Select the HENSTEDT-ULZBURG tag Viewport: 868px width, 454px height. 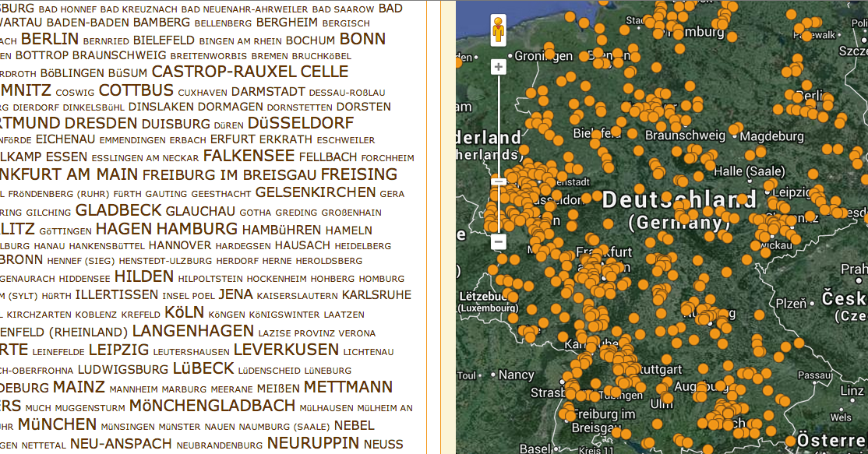pyautogui.click(x=165, y=262)
